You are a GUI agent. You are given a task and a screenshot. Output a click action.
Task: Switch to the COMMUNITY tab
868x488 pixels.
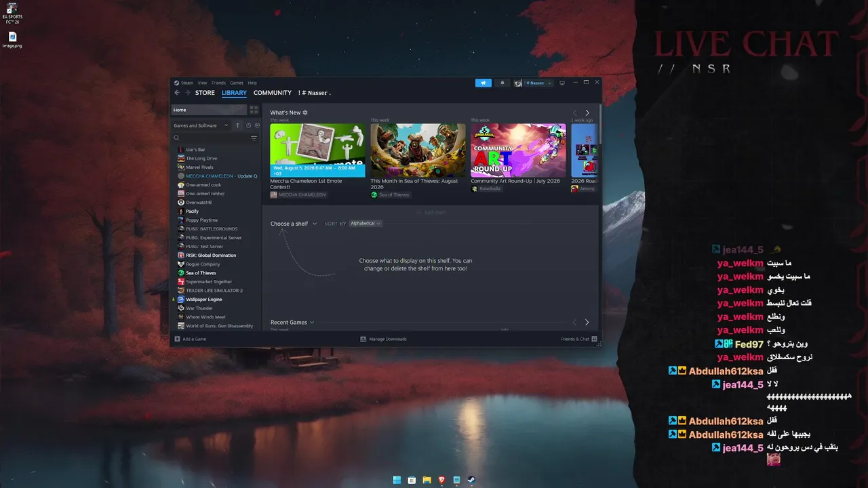pyautogui.click(x=273, y=93)
